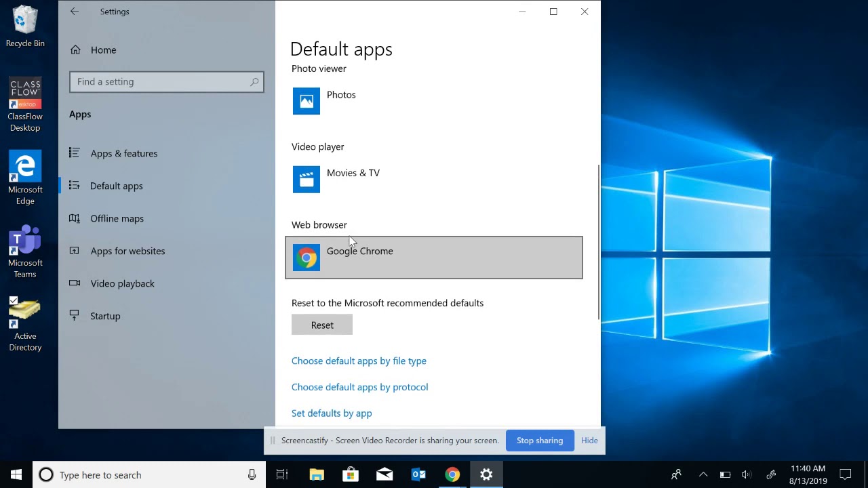Open Choose default apps by protocol link
The height and width of the screenshot is (488, 868).
pos(359,387)
